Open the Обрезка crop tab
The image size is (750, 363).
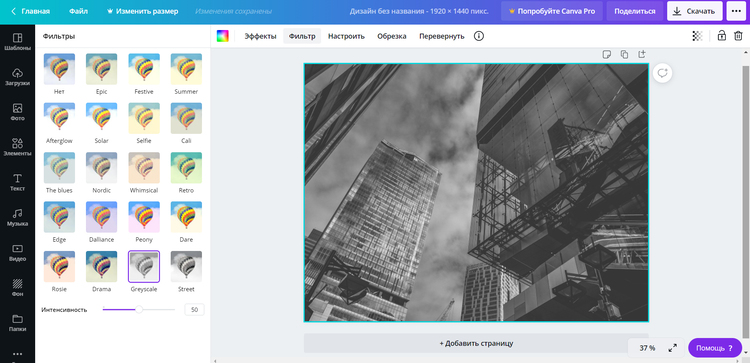(392, 36)
